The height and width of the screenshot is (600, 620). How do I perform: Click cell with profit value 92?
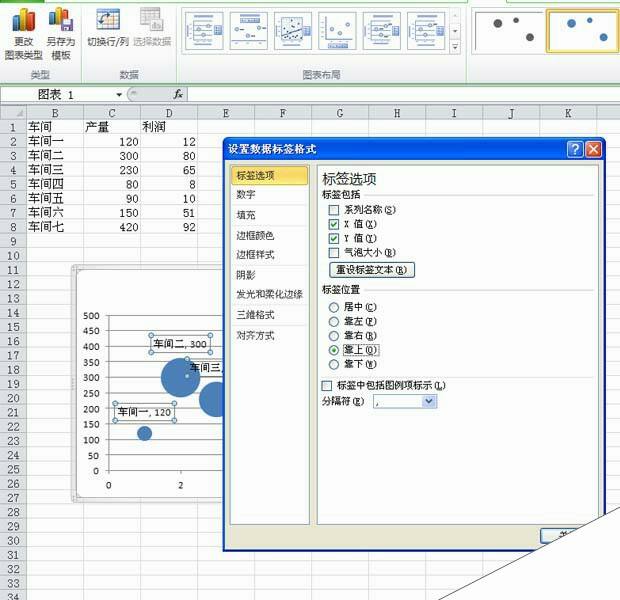[169, 227]
